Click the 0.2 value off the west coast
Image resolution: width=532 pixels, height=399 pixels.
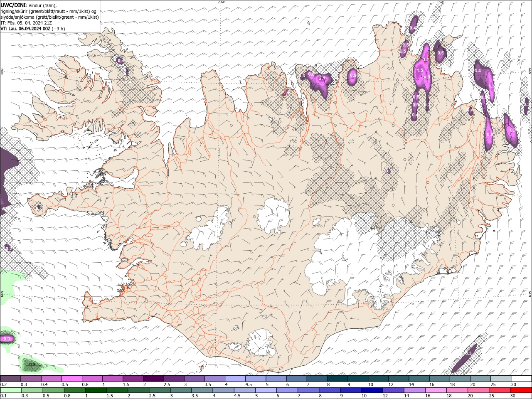click(9, 249)
